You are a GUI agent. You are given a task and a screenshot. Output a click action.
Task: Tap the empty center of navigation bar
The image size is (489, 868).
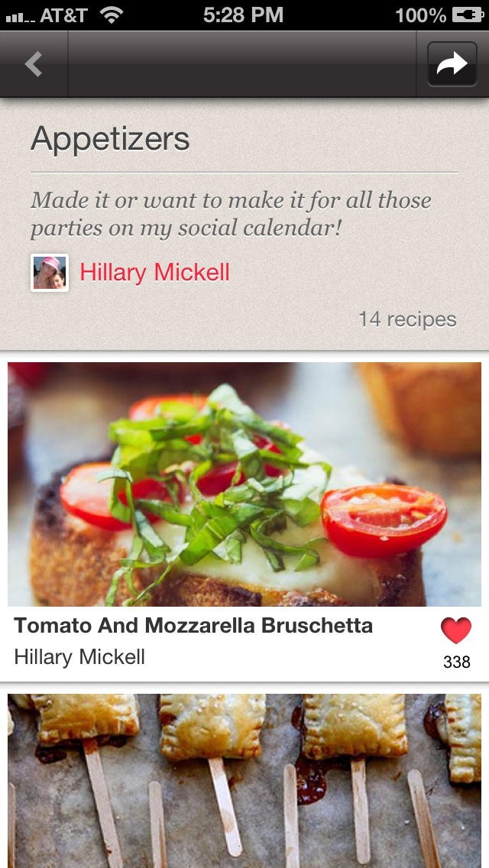tap(244, 64)
